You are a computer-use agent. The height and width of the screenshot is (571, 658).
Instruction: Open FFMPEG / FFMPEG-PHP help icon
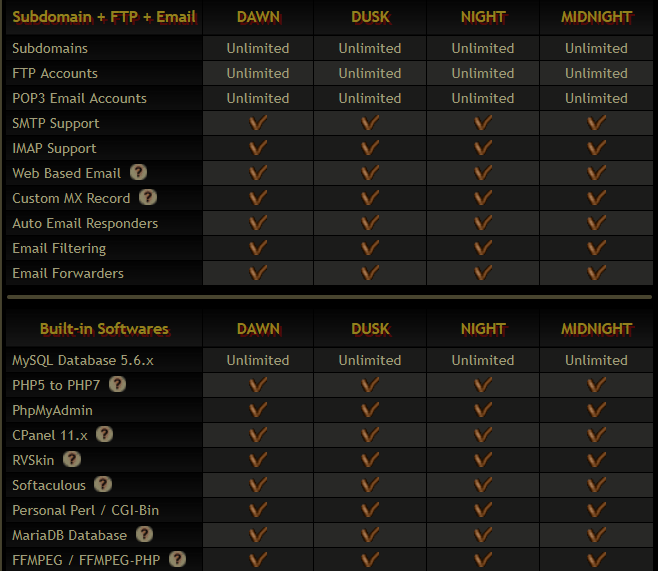pyautogui.click(x=178, y=559)
